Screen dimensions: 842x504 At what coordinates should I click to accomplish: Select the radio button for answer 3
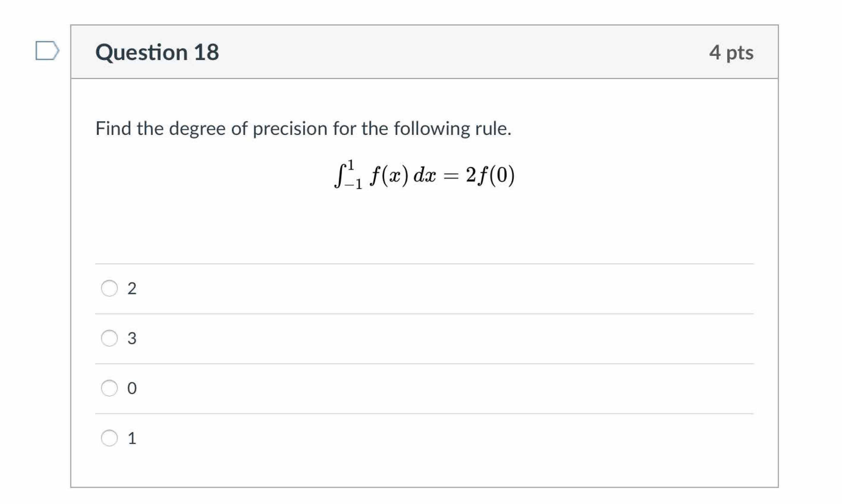point(109,338)
